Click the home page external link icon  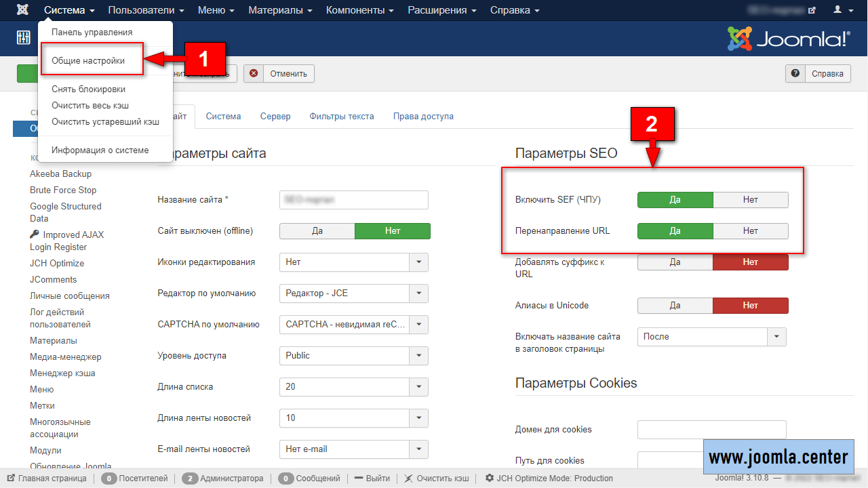[x=11, y=478]
